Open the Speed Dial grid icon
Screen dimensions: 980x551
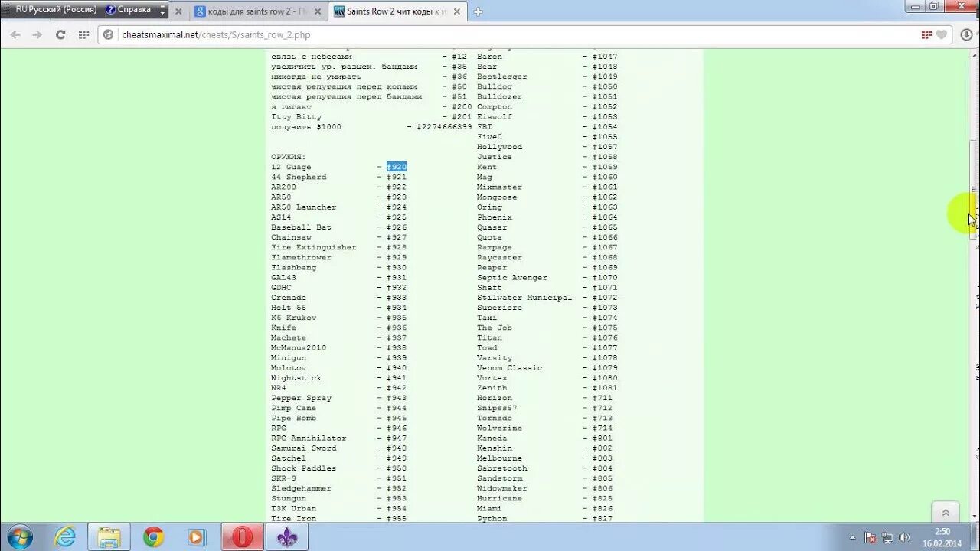(x=84, y=34)
